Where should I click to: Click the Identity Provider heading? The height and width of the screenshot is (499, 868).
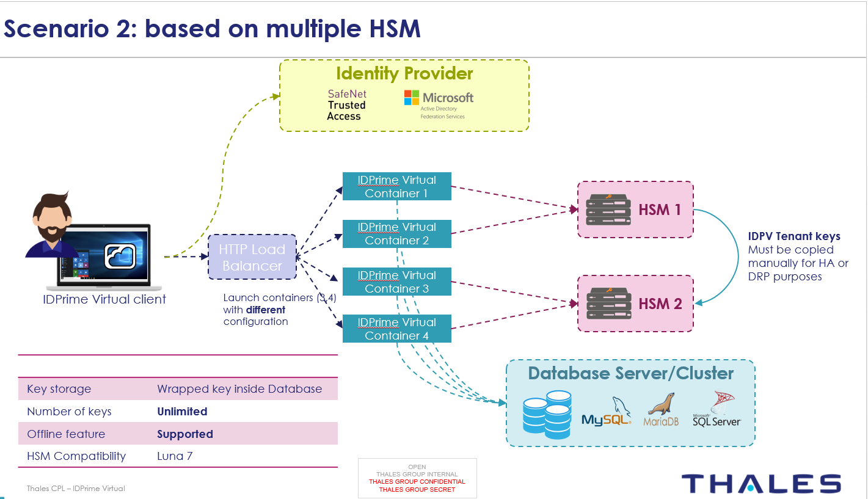coord(404,74)
